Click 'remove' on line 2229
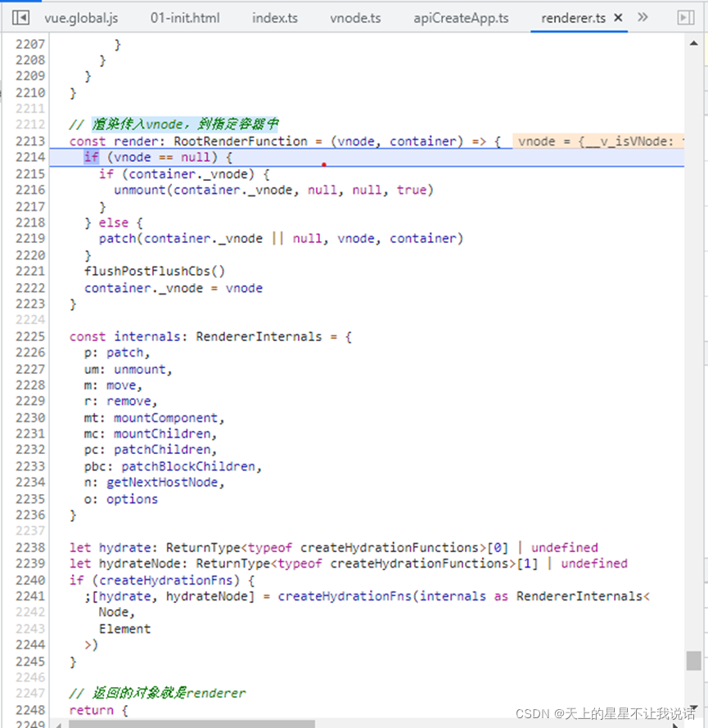The image size is (708, 728). click(x=129, y=401)
